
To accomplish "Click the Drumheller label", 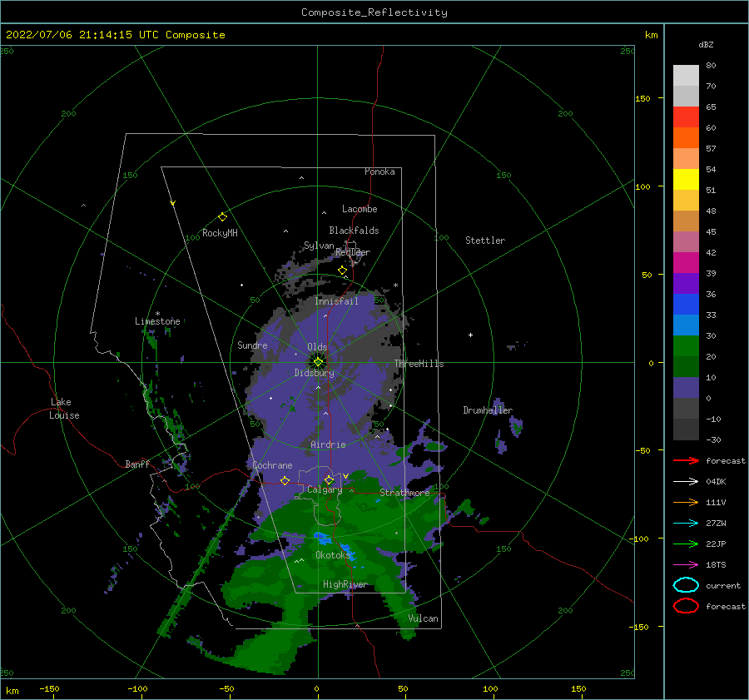I will 488,410.
